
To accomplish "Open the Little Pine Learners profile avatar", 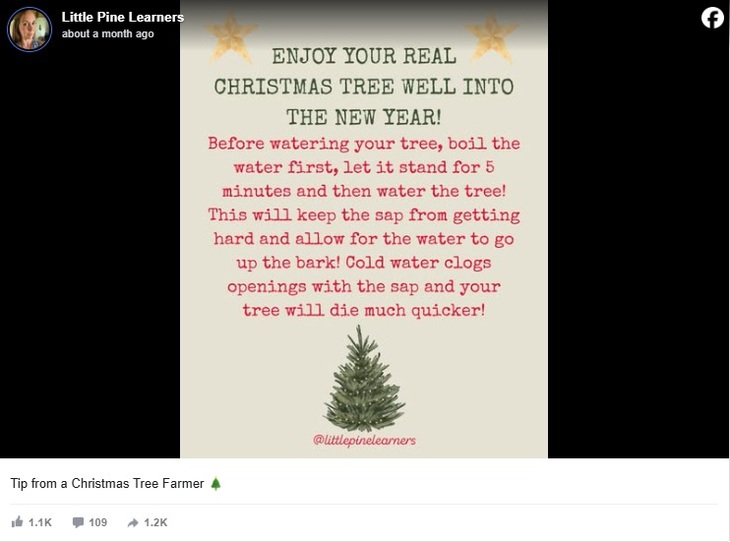I will tap(29, 29).
